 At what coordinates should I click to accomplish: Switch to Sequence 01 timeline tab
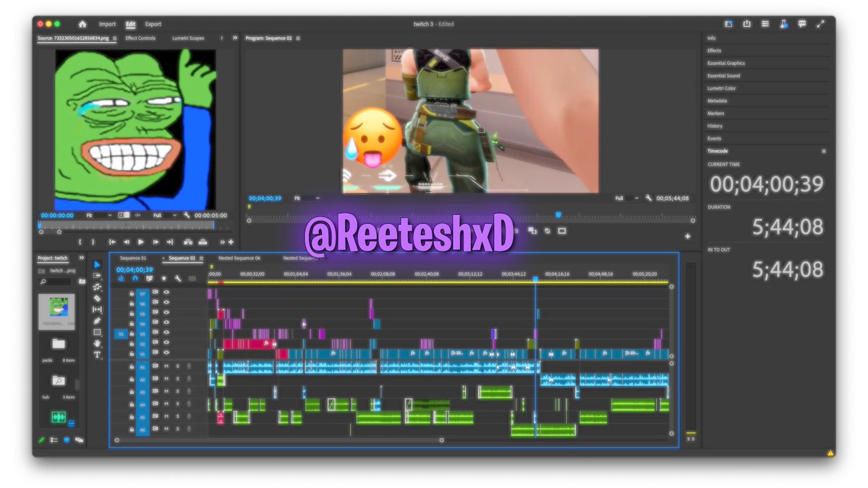pos(133,258)
